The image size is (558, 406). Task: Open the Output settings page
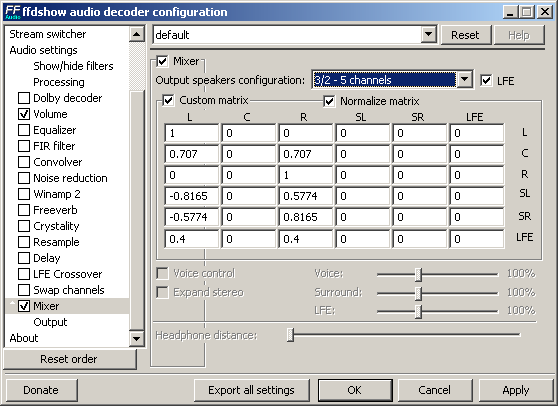pyautogui.click(x=50, y=322)
